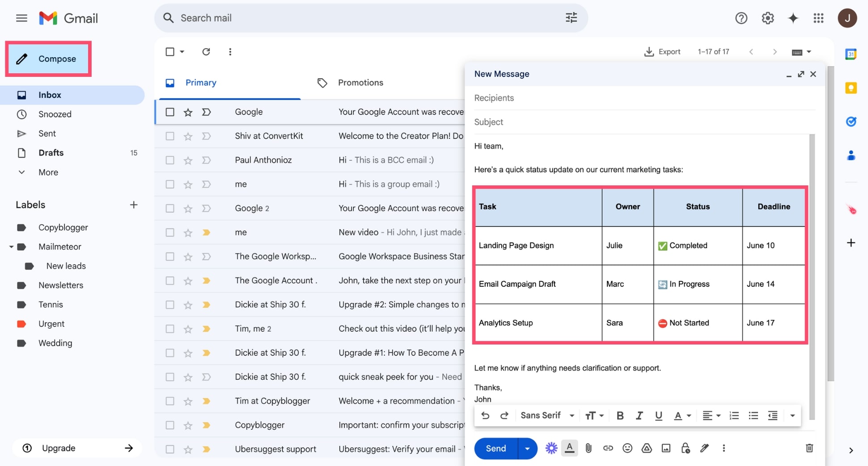The height and width of the screenshot is (466, 868).
Task: Collapse the Mailmeteor label tree
Action: click(x=11, y=247)
